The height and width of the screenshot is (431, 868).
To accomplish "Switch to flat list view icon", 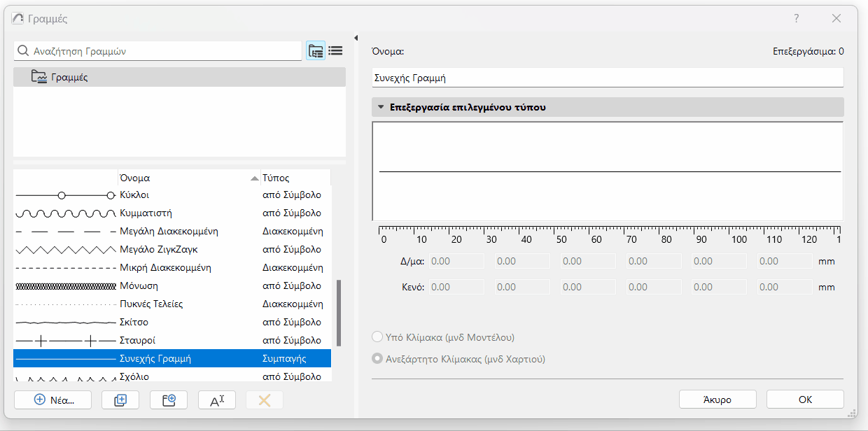I will 336,51.
